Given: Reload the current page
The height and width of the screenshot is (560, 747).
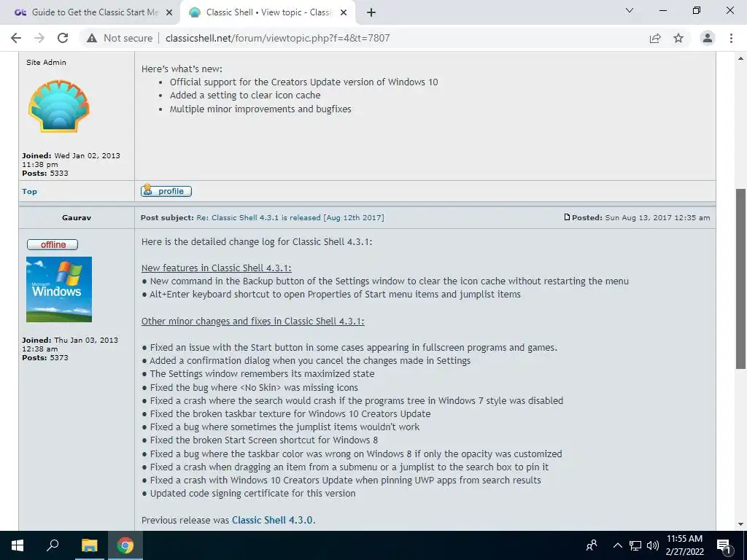Looking at the screenshot, I should tap(63, 38).
